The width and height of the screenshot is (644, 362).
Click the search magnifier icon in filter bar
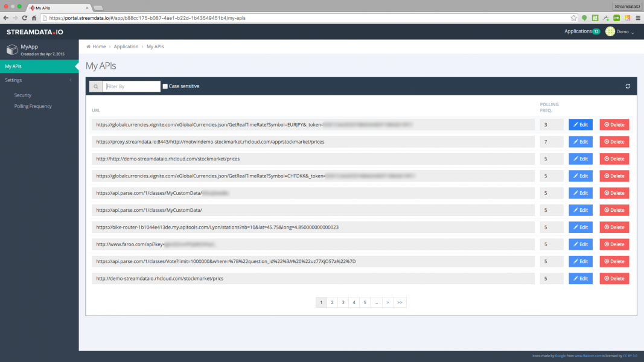96,86
